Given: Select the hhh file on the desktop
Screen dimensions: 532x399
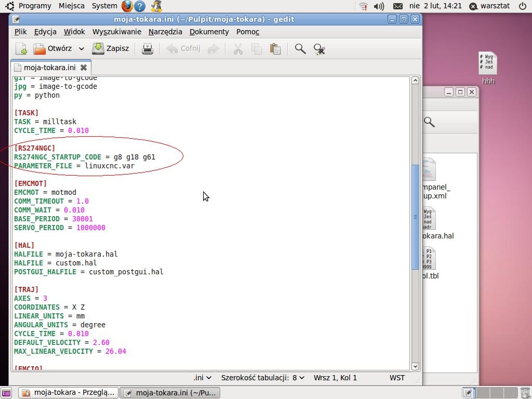Looking at the screenshot, I should tap(488, 68).
